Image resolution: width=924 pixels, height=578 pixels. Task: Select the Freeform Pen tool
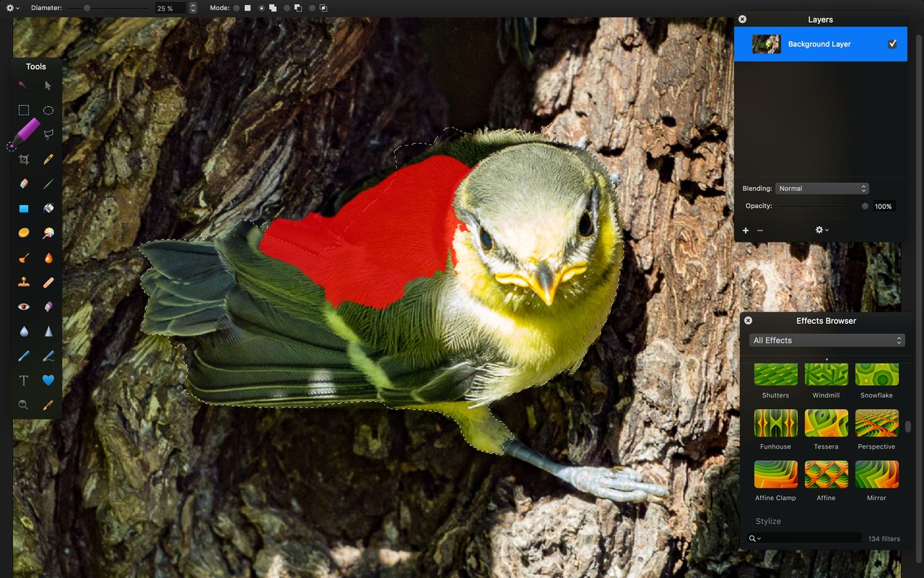48,355
